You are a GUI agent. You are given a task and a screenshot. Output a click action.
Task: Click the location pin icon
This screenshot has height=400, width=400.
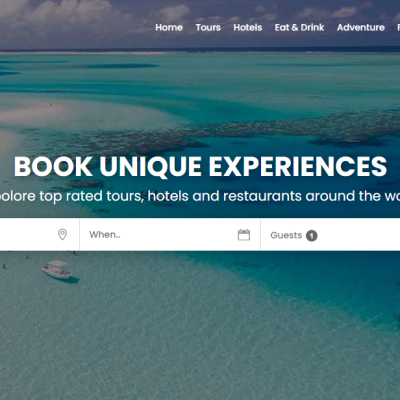pos(62,234)
